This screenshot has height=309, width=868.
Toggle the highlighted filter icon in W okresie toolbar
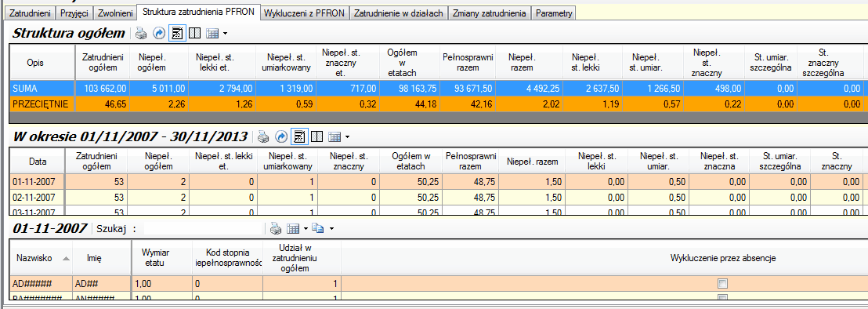click(299, 136)
